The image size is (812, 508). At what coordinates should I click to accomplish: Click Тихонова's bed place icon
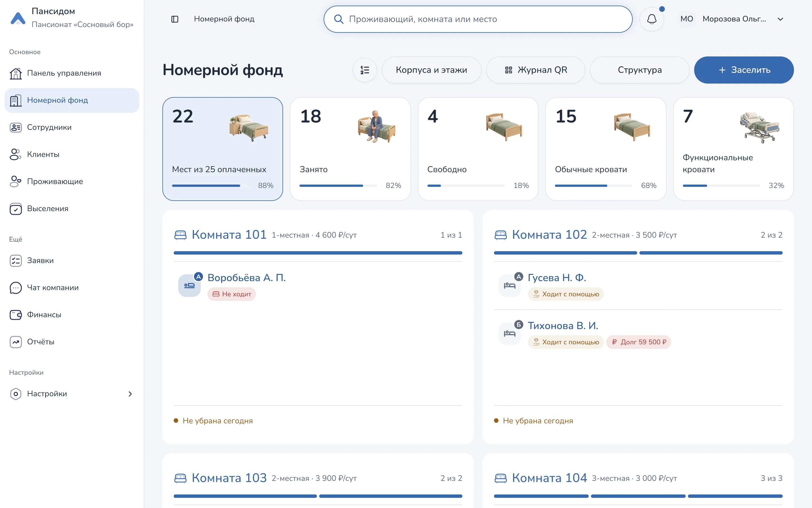click(x=509, y=334)
